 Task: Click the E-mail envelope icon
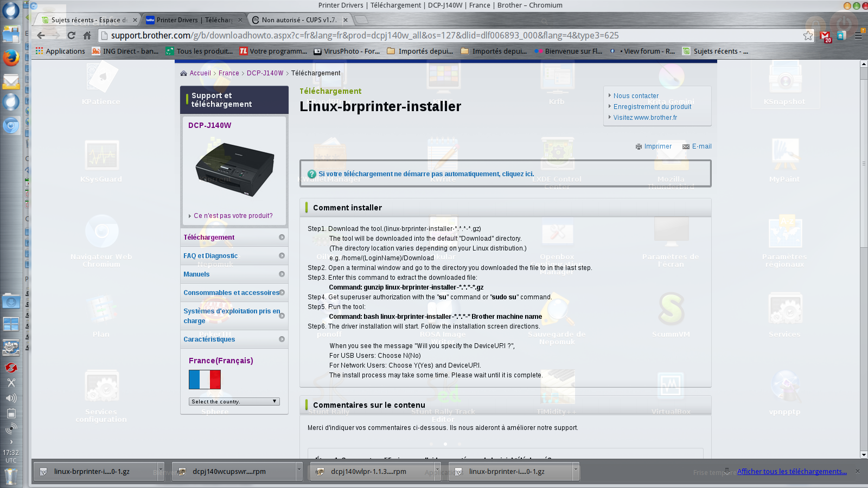coord(686,147)
